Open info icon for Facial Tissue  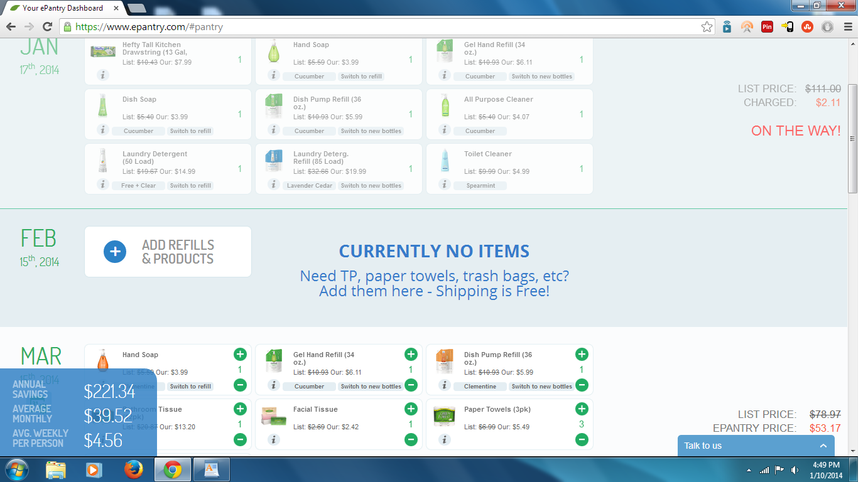(273, 439)
